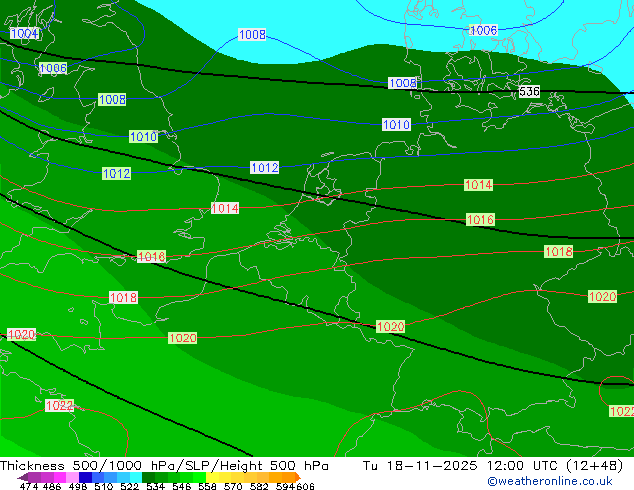Click the red 1016 label with white background
Viewport: 634px width, 490px height.
[151, 257]
